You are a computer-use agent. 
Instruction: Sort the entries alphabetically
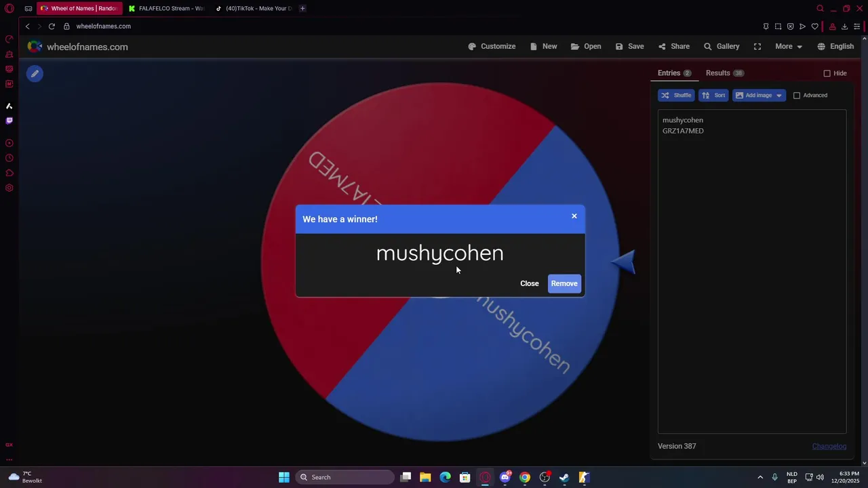pyautogui.click(x=713, y=96)
